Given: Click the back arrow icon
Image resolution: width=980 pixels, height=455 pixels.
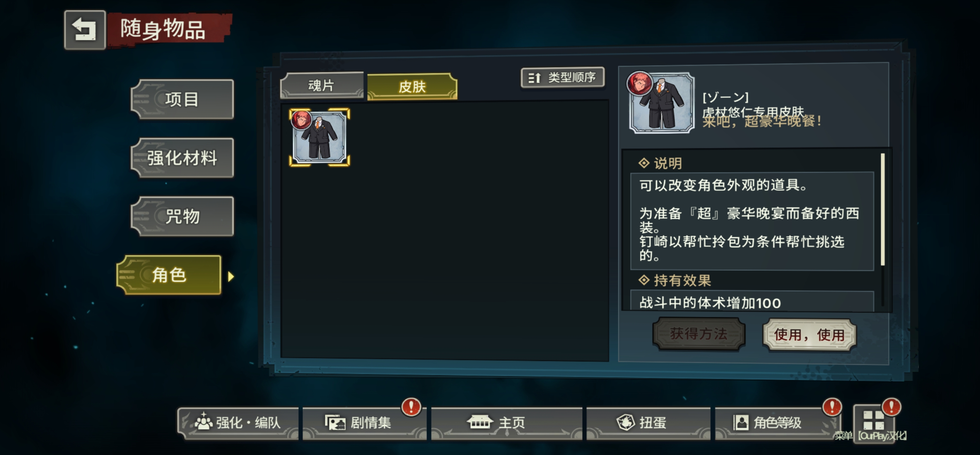Looking at the screenshot, I should point(84,30).
